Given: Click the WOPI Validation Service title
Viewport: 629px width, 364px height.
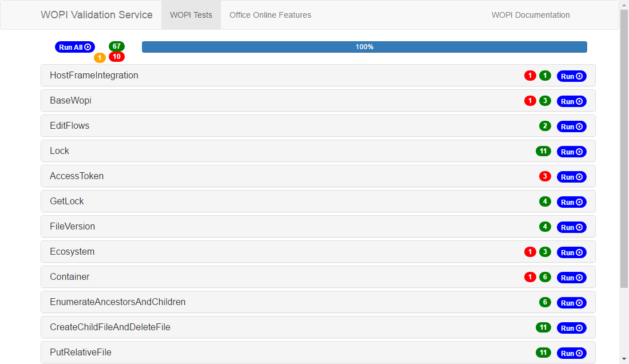Looking at the screenshot, I should 96,15.
